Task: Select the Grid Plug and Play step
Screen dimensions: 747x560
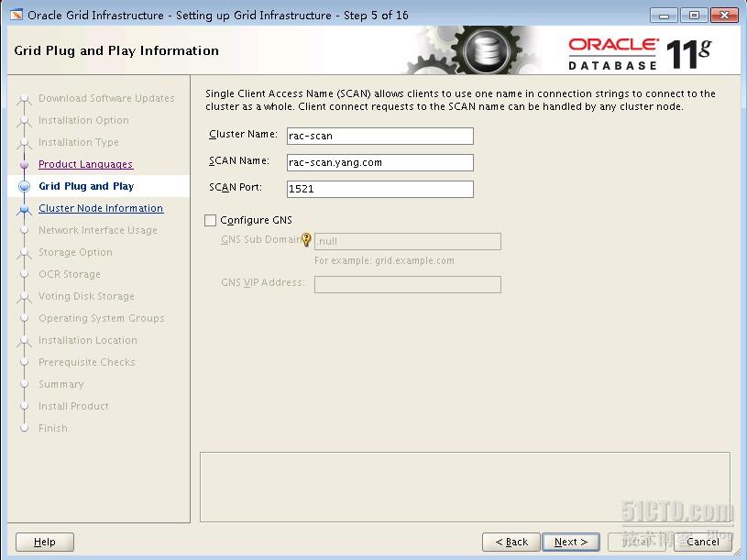Action: 86,186
